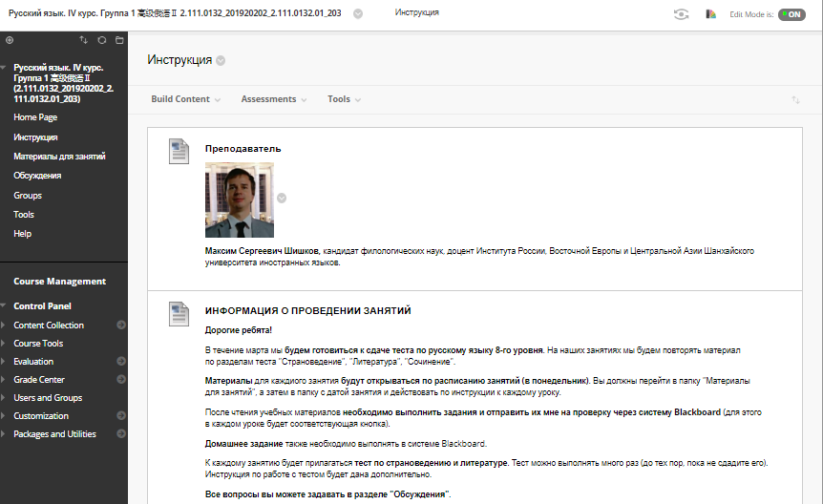Open the Assessments dropdown menu

pyautogui.click(x=274, y=99)
